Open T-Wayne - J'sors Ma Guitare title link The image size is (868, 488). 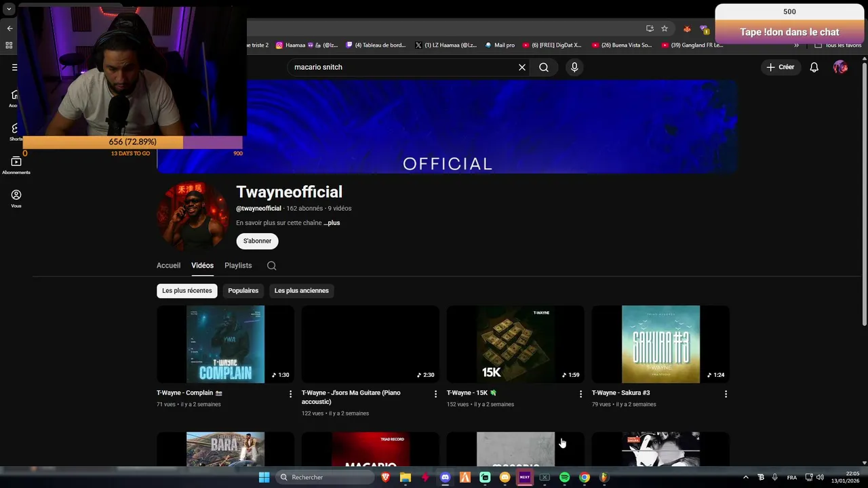coord(351,397)
